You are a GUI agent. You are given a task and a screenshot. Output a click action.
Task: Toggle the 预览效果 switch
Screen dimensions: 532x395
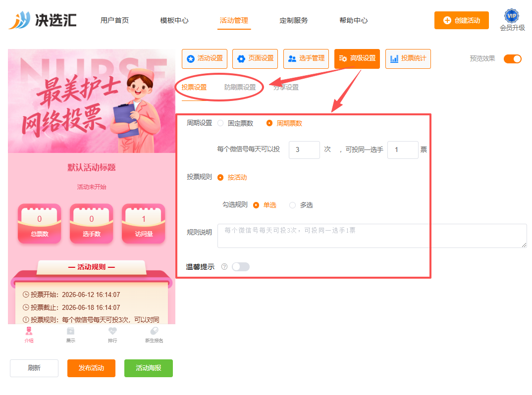[x=512, y=59]
